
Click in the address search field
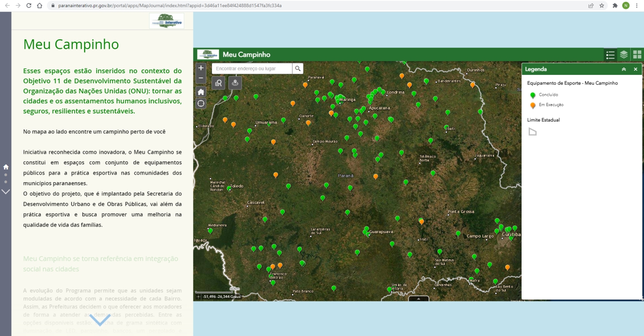252,68
